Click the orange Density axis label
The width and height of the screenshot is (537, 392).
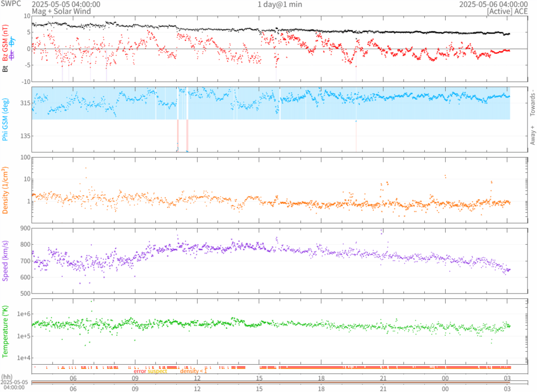point(5,189)
